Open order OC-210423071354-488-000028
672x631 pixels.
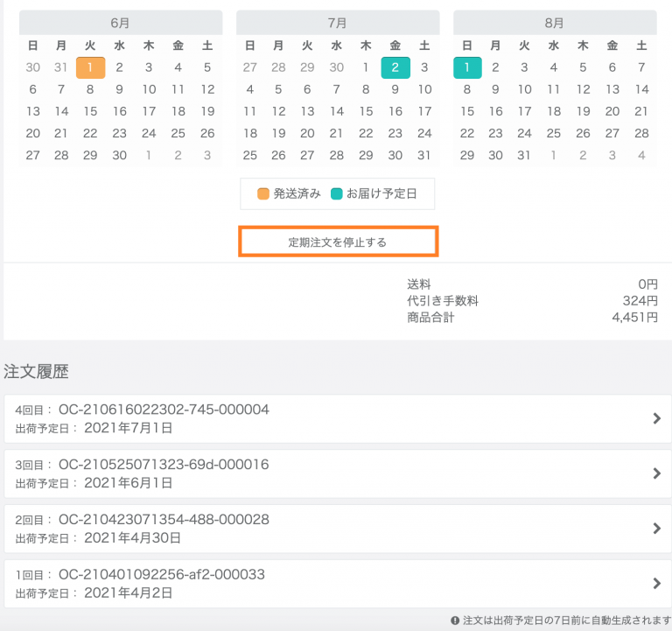pyautogui.click(x=164, y=520)
